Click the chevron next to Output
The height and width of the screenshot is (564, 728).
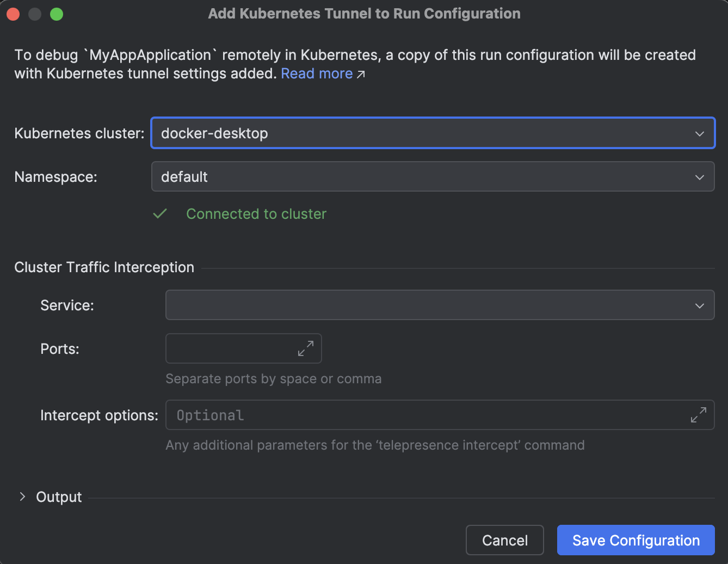22,496
